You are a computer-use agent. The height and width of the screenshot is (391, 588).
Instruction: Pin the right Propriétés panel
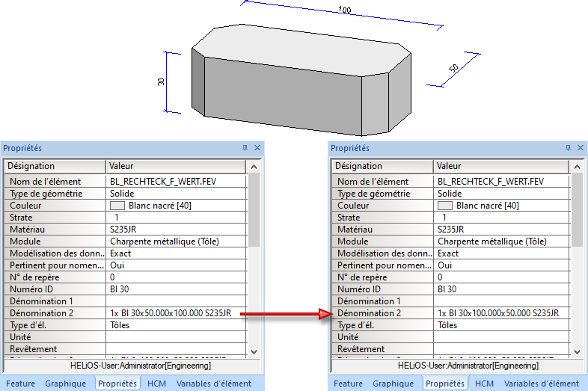(x=568, y=148)
